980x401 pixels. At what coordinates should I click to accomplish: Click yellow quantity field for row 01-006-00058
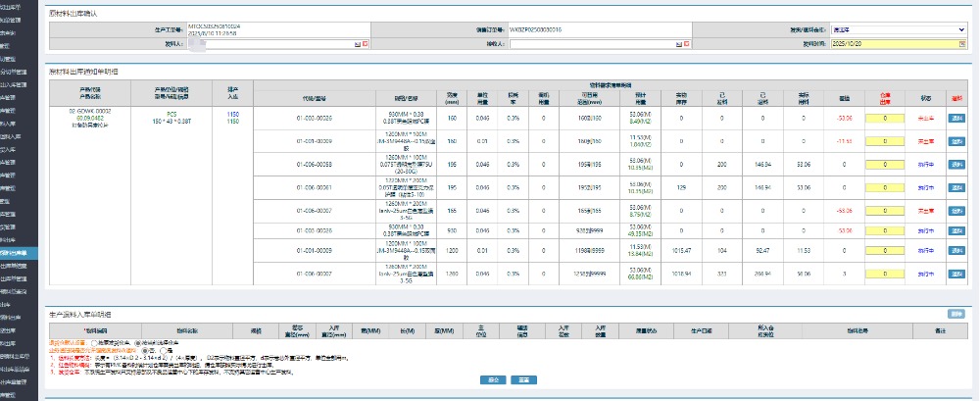pos(892,164)
